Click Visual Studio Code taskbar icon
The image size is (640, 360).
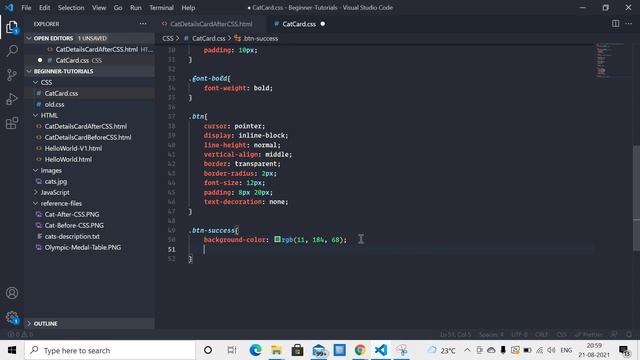pyautogui.click(x=381, y=350)
